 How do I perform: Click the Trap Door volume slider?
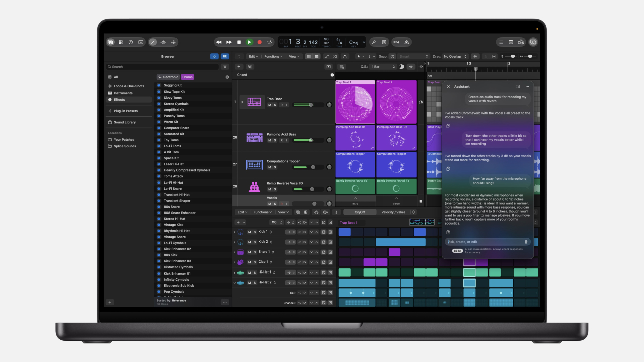308,105
